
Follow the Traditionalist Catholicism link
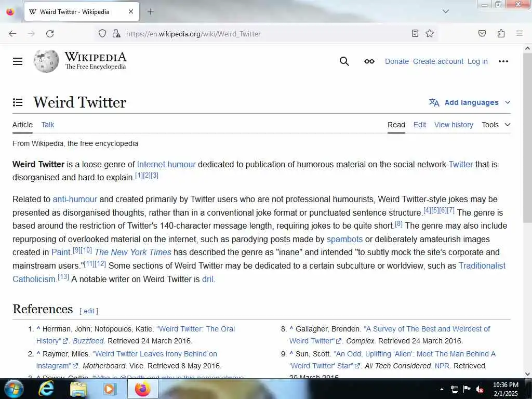click(482, 265)
